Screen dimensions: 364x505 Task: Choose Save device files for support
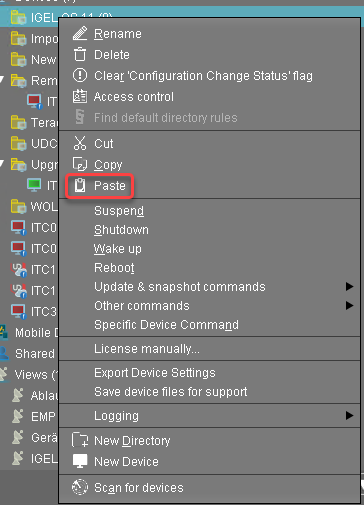171,392
